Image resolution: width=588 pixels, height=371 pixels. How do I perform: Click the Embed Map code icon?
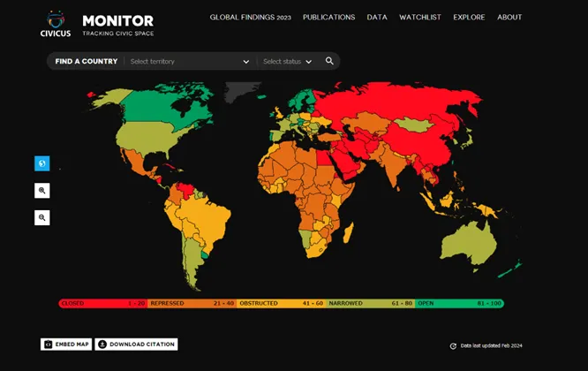pos(48,344)
